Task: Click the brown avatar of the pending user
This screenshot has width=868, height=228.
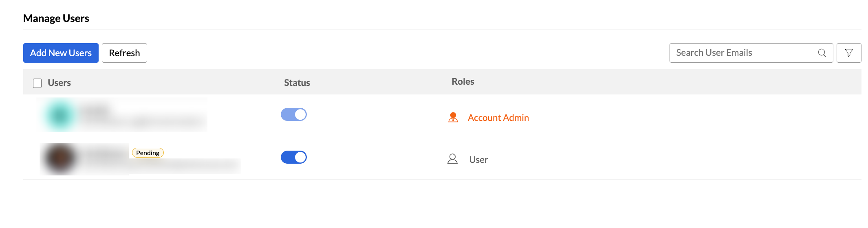Action: pos(60,158)
